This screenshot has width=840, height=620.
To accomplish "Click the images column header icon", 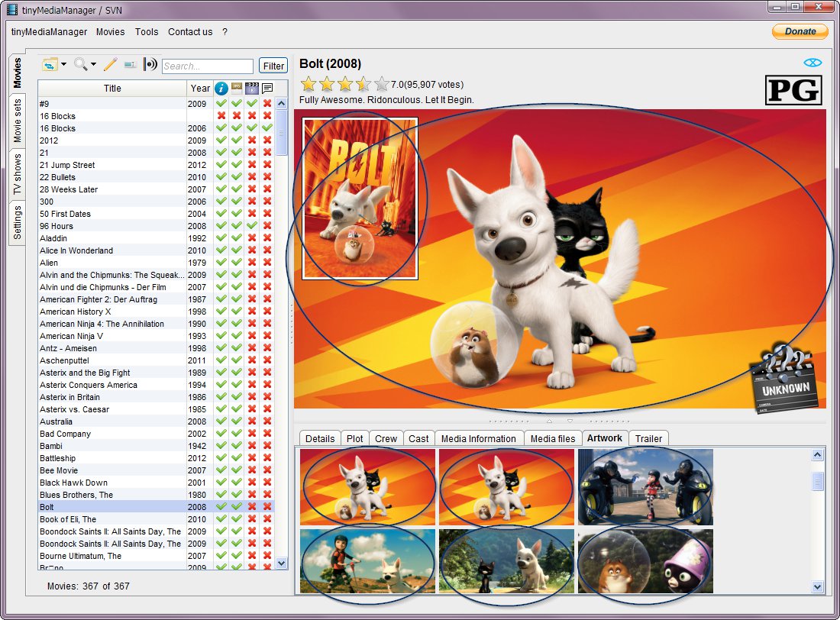I will tap(236, 89).
